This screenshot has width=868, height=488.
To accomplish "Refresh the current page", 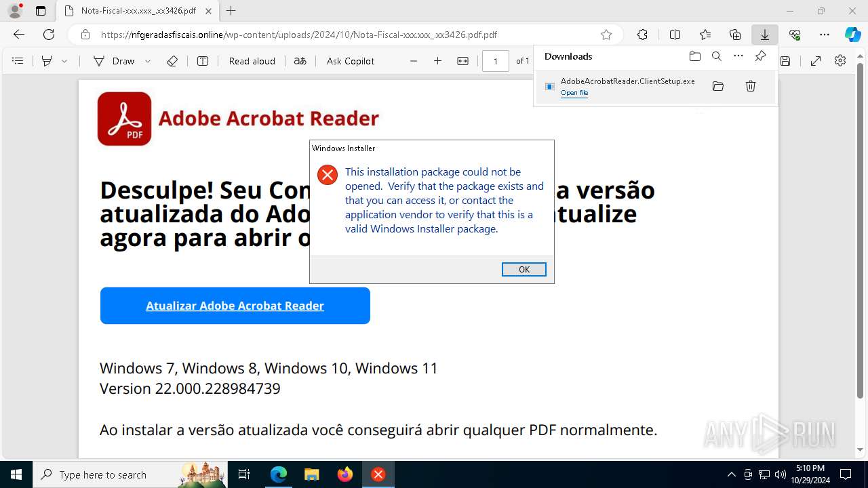I will [x=49, y=35].
